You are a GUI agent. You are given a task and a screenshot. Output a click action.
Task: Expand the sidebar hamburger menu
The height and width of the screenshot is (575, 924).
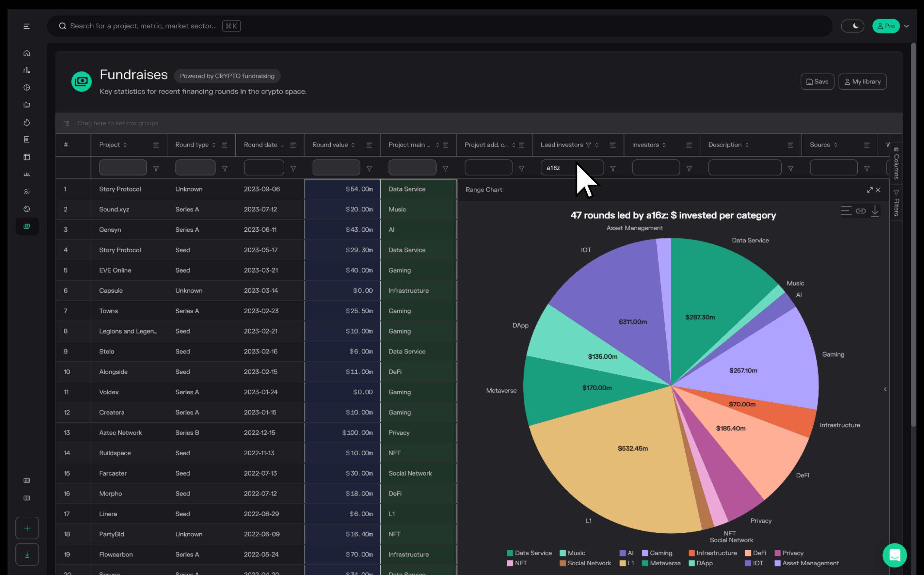click(27, 26)
